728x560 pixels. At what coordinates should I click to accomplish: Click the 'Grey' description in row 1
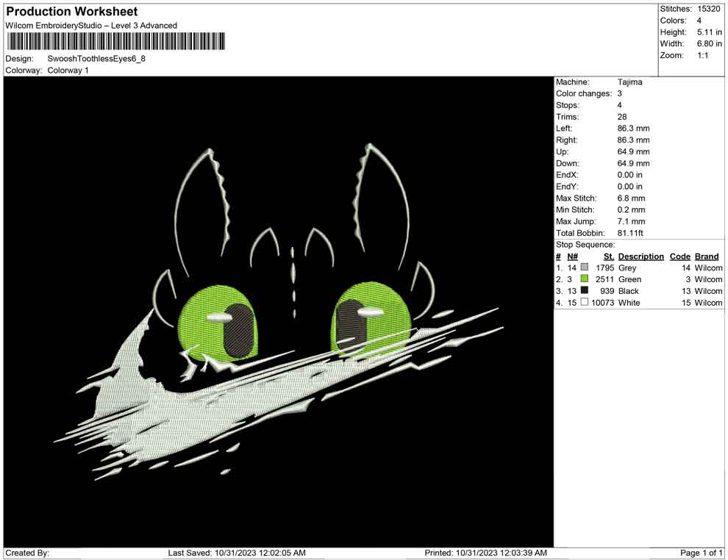[x=627, y=268]
